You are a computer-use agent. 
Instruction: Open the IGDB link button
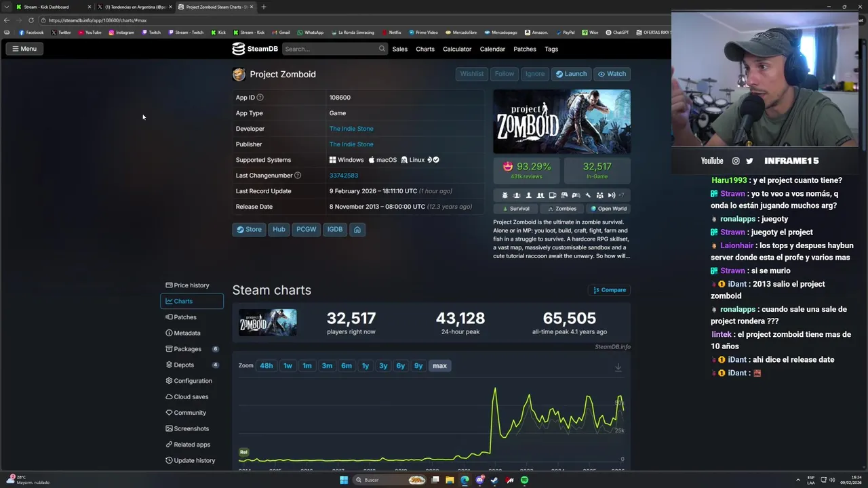point(335,229)
